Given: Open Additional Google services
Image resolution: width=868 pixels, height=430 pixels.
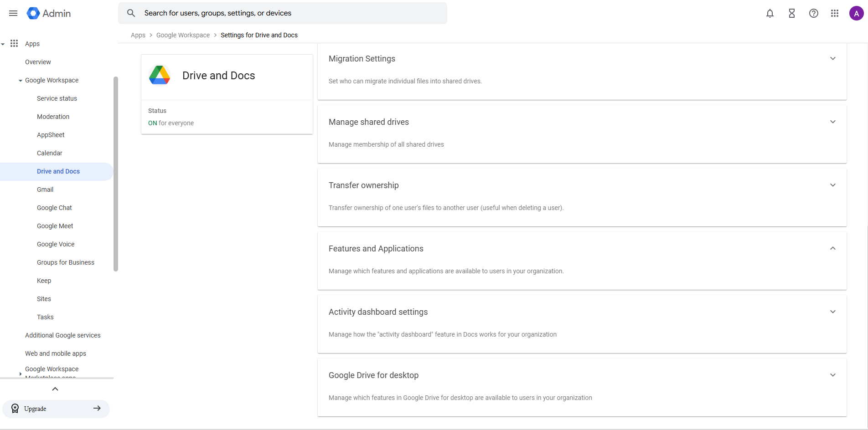Looking at the screenshot, I should point(63,335).
